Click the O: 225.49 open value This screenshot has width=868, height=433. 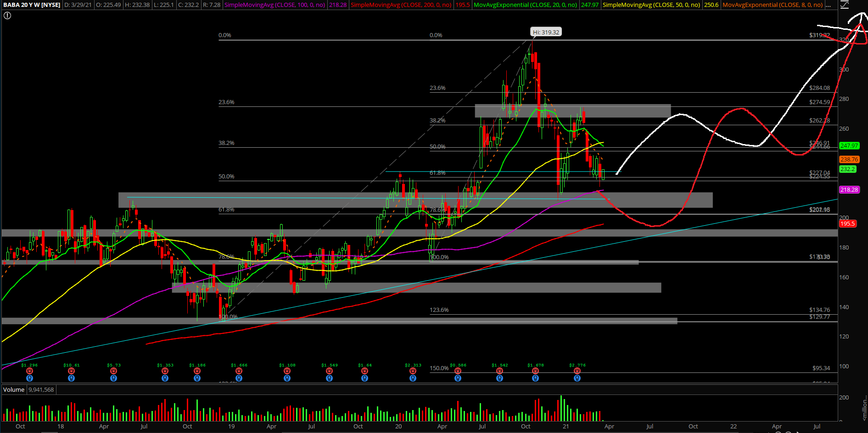[108, 5]
